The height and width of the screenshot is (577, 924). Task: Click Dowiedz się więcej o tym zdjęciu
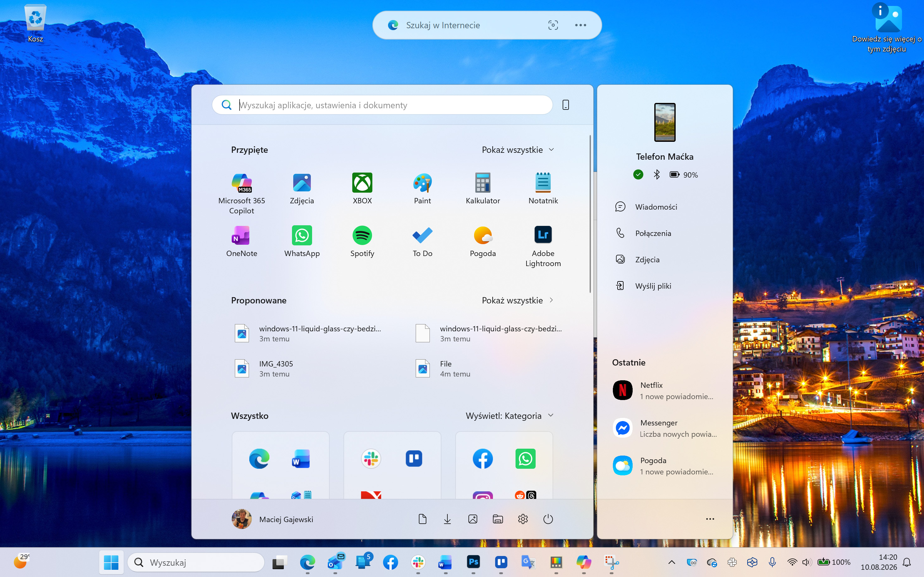pyautogui.click(x=887, y=29)
